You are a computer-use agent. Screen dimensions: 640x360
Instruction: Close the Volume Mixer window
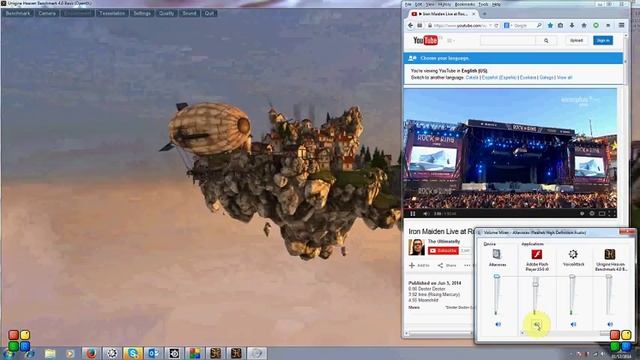click(627, 232)
